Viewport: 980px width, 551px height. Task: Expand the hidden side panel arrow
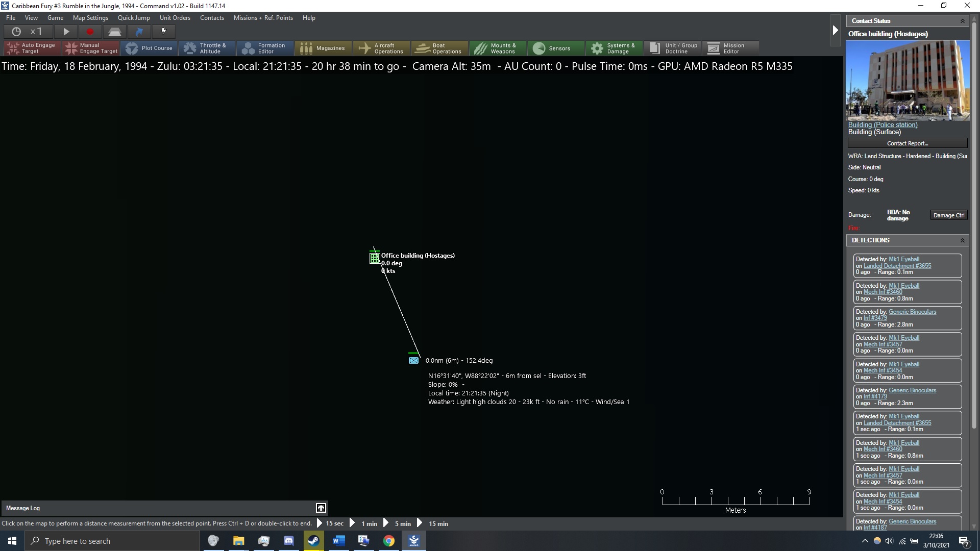(x=835, y=30)
